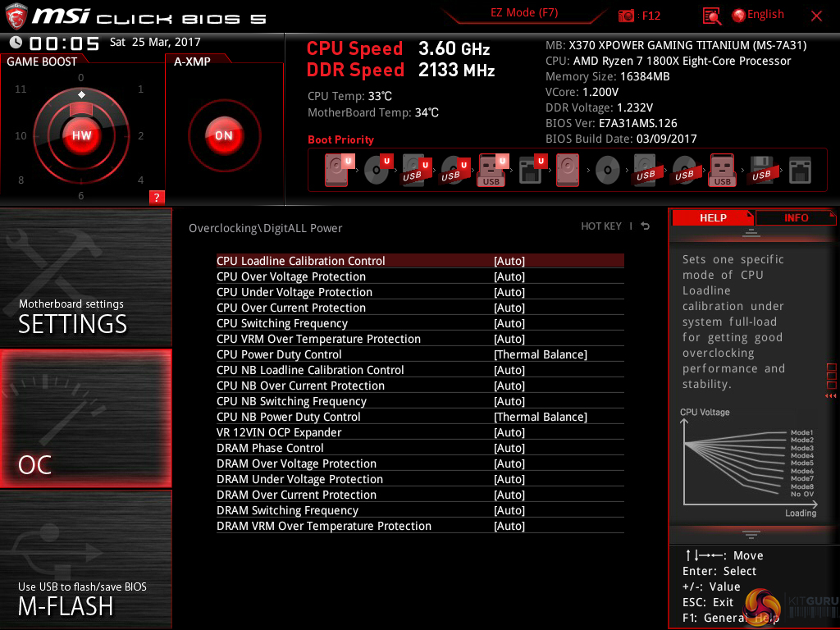Select DRAM Switching Frequency row
840x630 pixels.
[x=420, y=510]
